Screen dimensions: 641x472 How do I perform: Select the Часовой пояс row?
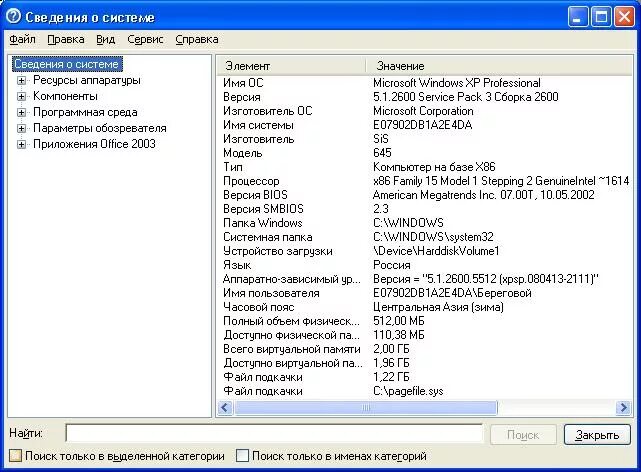point(425,307)
